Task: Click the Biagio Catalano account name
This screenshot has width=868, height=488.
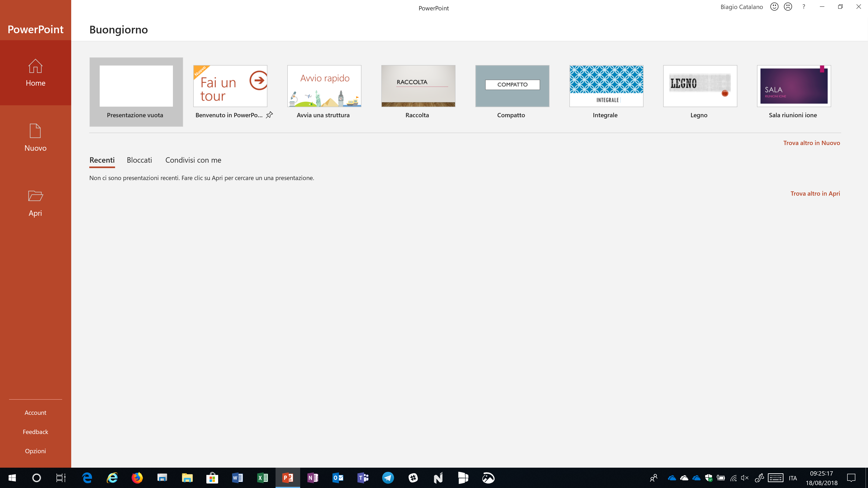Action: tap(742, 7)
